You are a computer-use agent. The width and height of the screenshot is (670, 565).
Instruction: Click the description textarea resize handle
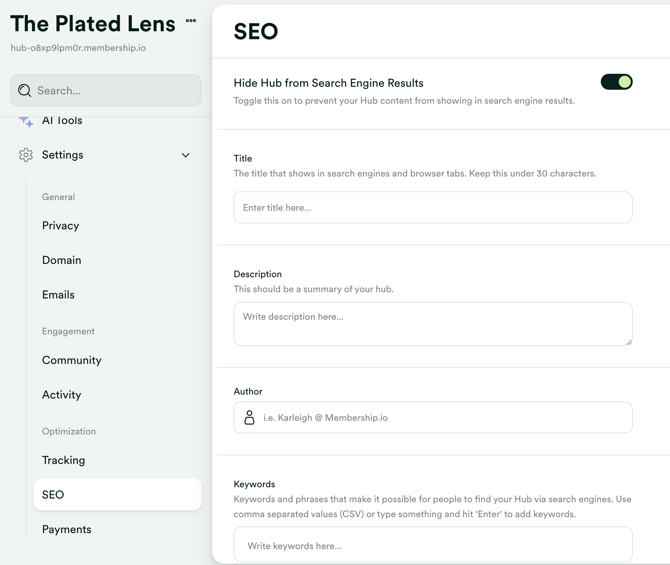tap(629, 342)
